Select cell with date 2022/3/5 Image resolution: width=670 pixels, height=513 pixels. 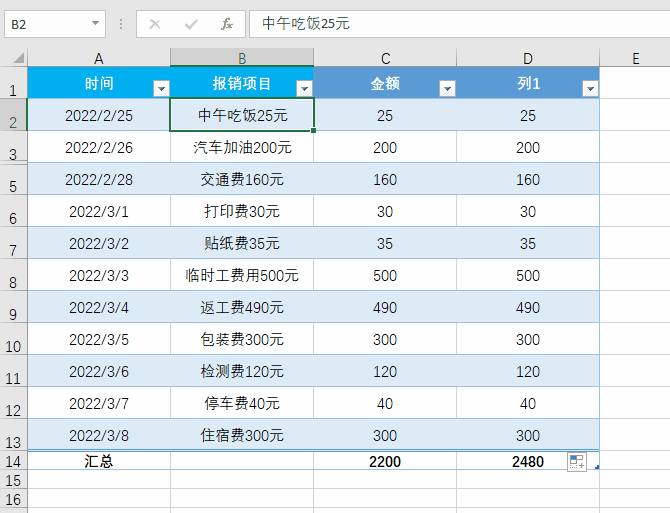(99, 339)
